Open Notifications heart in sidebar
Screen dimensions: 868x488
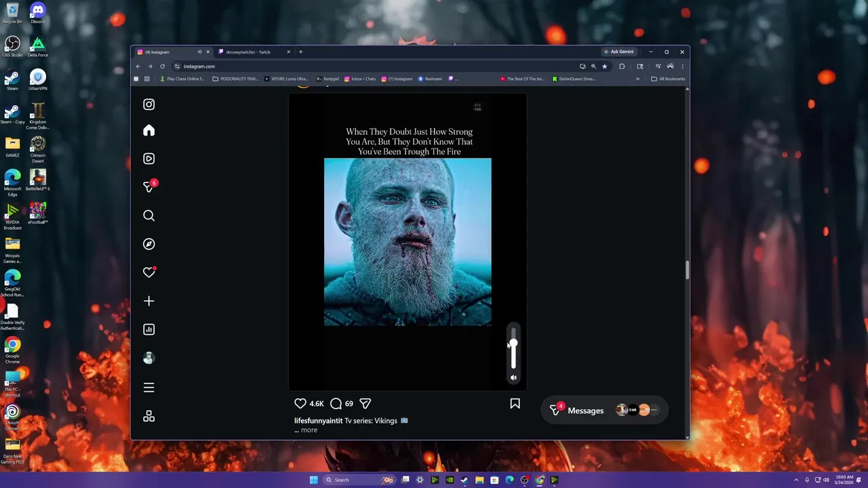pyautogui.click(x=149, y=272)
